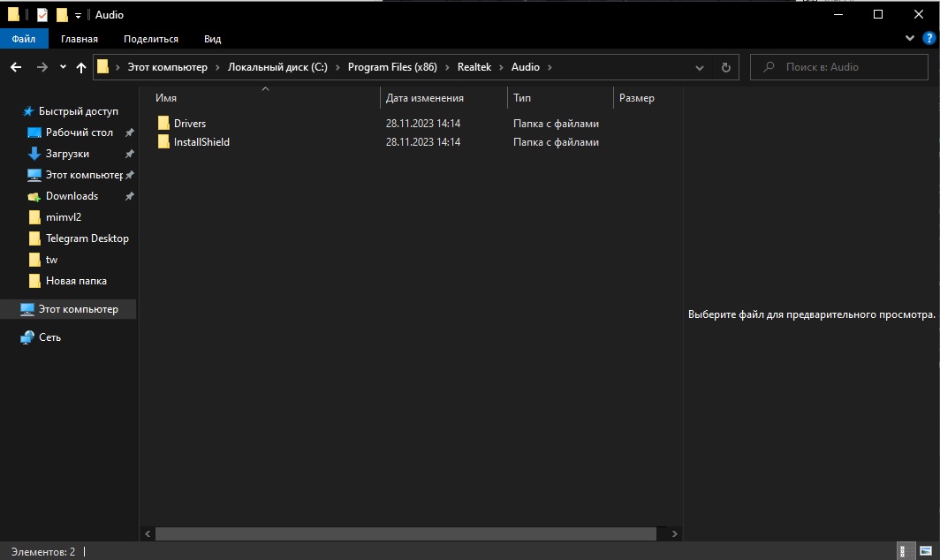This screenshot has width=940, height=560.
Task: Go forward with the right arrow button
Action: coord(42,67)
